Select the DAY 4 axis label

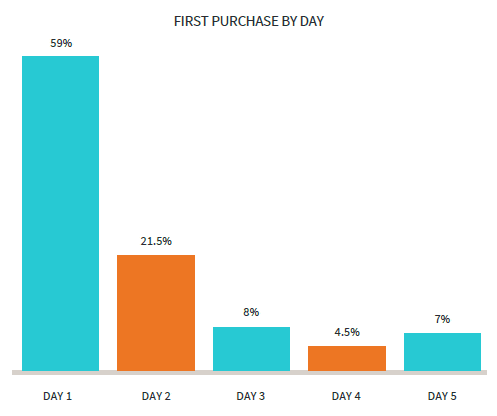[x=346, y=396]
